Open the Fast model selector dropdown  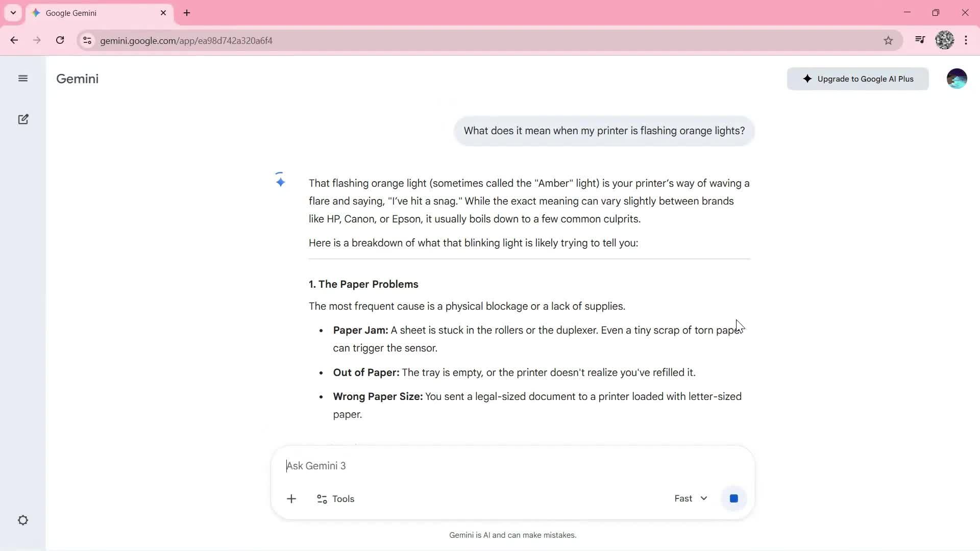pos(691,498)
